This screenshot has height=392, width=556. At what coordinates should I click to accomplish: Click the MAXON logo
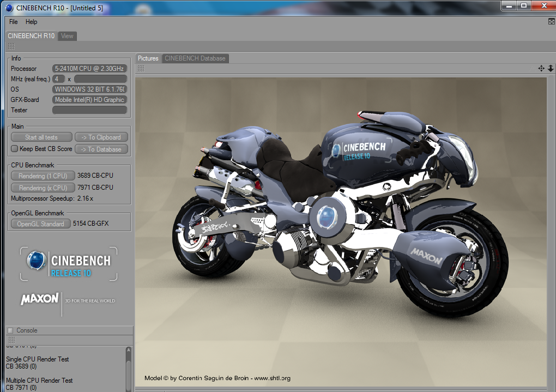click(x=40, y=299)
